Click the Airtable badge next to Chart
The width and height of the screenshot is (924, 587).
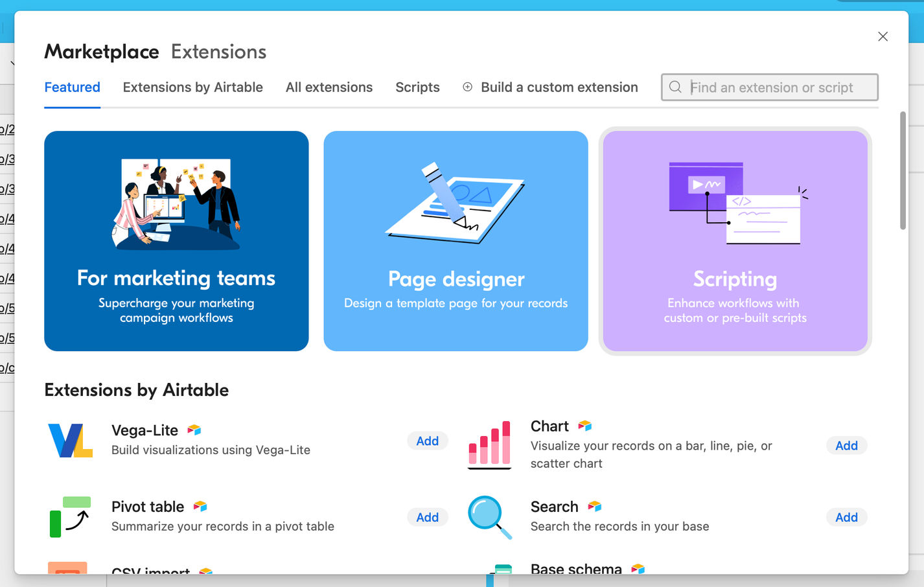[x=585, y=426]
